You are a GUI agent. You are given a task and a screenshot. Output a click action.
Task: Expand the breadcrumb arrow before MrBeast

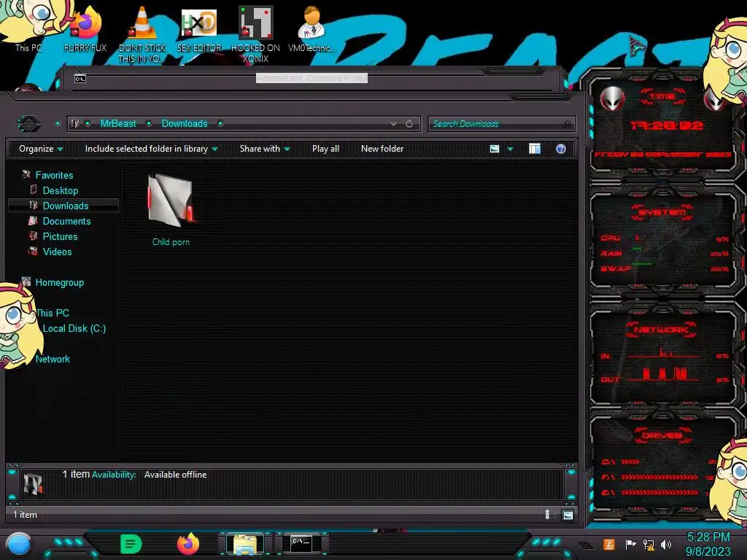[88, 124]
